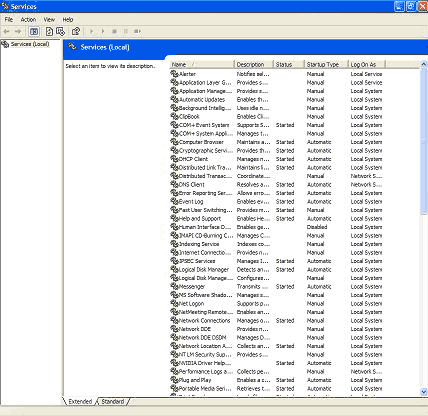This screenshot has width=428, height=416.
Task: Sort by the Description column header
Action: point(253,65)
